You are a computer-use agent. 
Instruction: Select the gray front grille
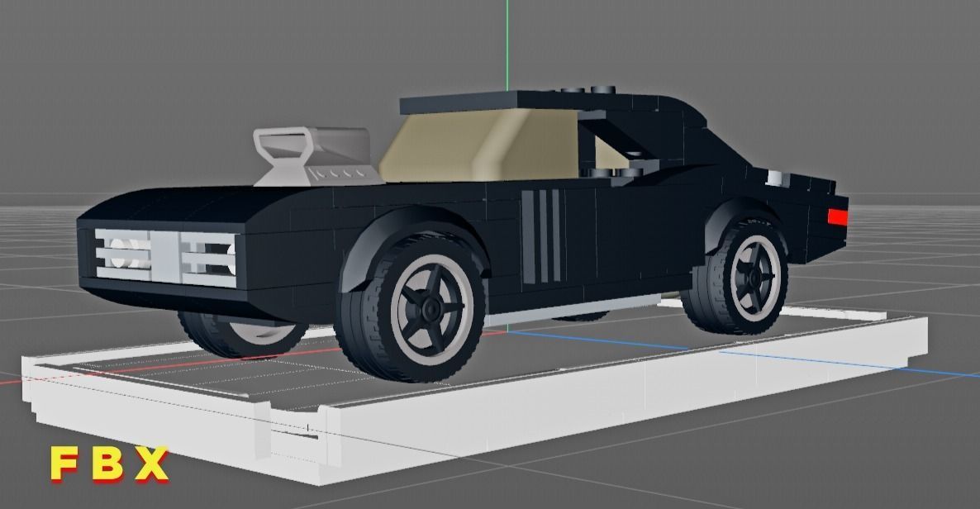(x=165, y=258)
